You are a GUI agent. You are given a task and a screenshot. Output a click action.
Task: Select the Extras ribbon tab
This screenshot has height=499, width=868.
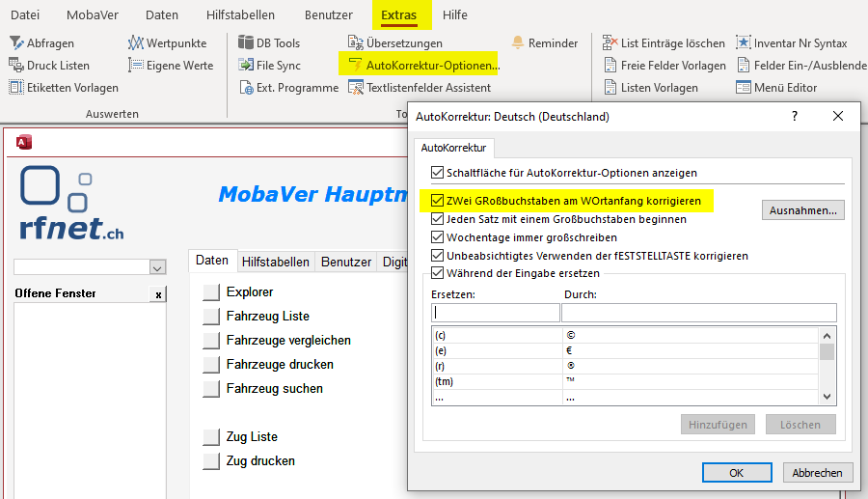pos(398,14)
